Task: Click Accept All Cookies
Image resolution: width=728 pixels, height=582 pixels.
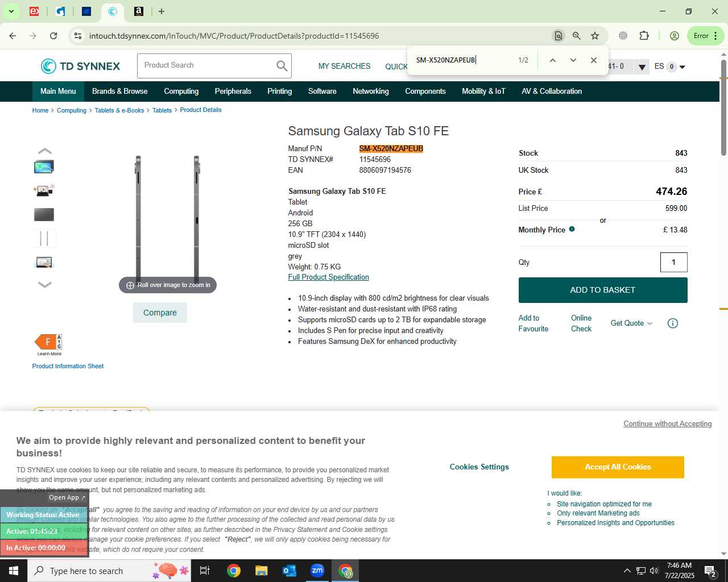Action: (618, 467)
